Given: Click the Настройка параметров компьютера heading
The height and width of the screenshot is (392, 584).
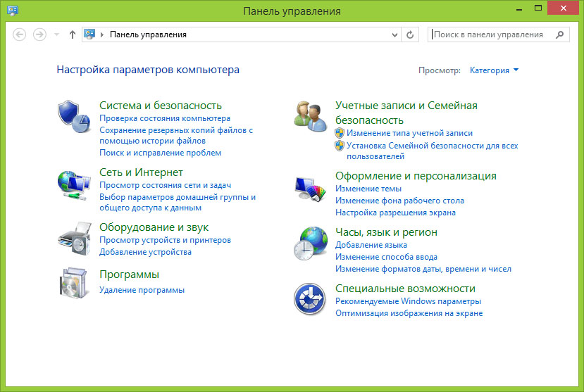Looking at the screenshot, I should (x=148, y=70).
